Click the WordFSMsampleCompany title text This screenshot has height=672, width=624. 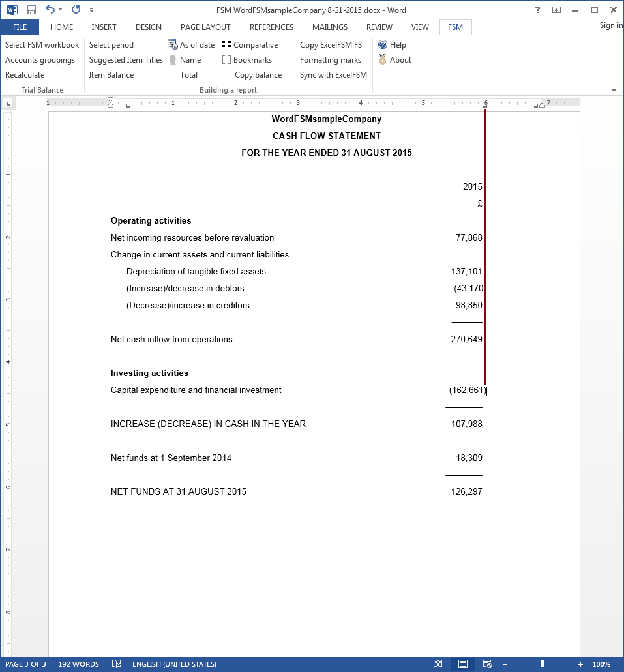327,119
